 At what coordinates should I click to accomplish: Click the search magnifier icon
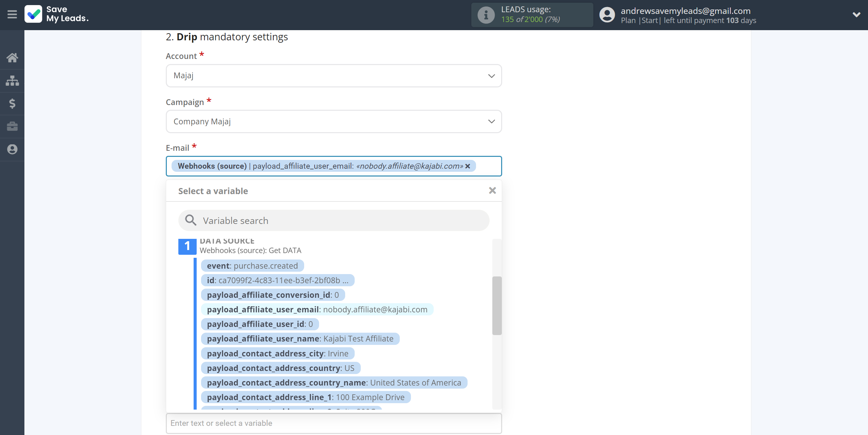click(191, 220)
